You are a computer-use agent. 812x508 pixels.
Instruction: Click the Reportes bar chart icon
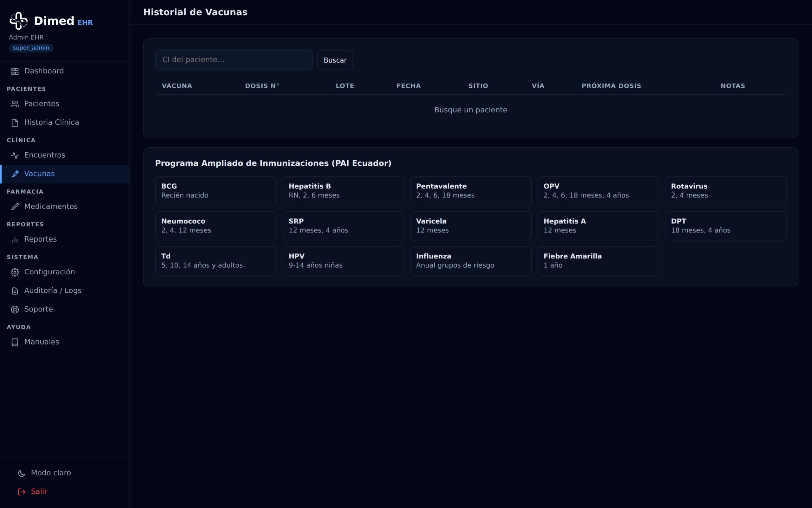click(x=15, y=239)
